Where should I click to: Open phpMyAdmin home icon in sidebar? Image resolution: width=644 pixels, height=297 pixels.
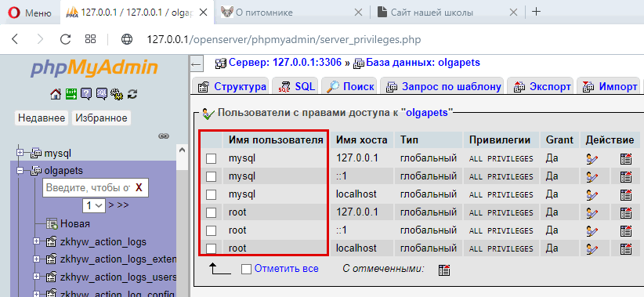point(56,95)
